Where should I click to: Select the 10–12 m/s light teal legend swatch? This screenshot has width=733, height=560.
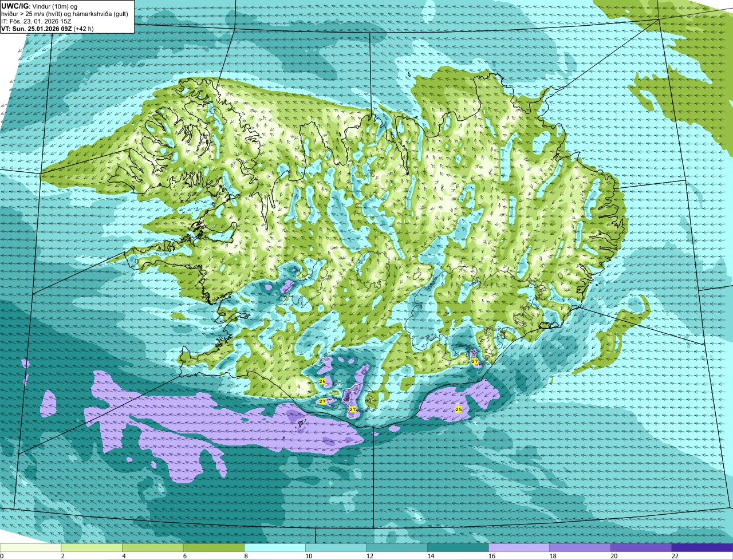tap(336, 547)
